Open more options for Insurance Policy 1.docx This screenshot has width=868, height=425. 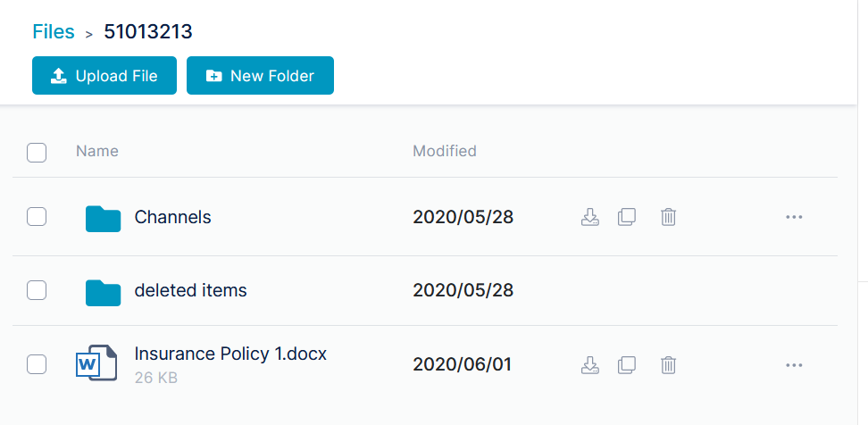click(794, 364)
